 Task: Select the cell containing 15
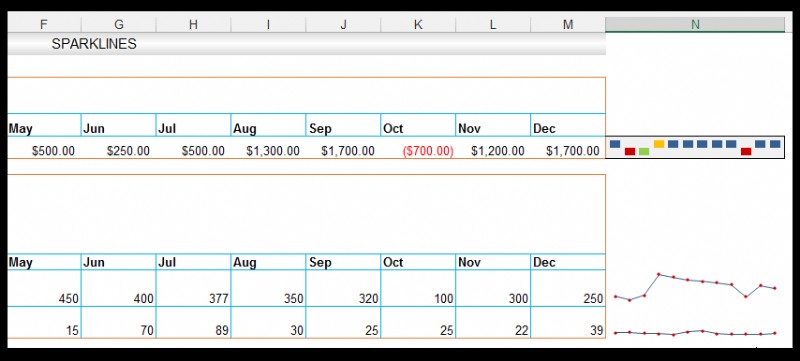click(44, 322)
